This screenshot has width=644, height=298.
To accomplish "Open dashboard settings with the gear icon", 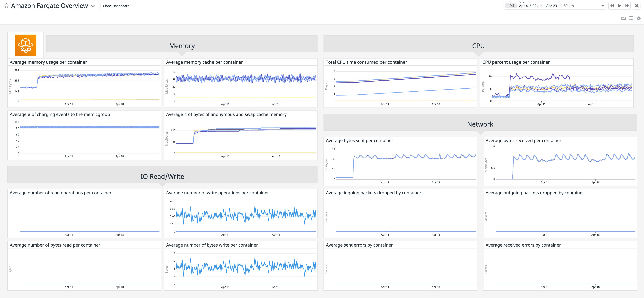I will (x=638, y=18).
